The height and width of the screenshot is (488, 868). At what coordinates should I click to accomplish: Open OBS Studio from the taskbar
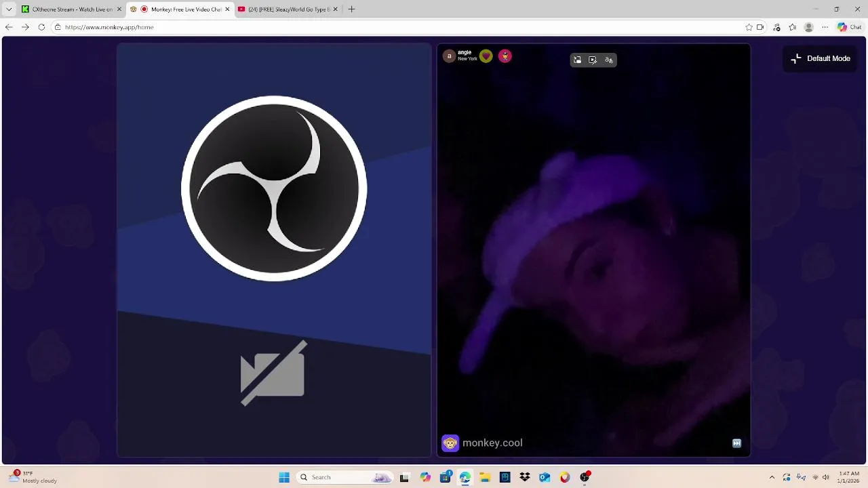pos(585,477)
